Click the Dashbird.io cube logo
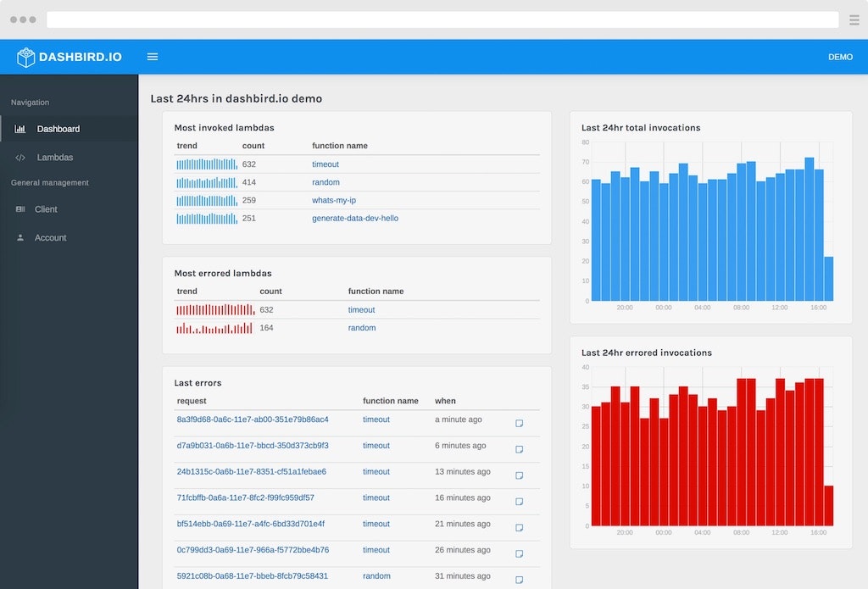 (26, 57)
